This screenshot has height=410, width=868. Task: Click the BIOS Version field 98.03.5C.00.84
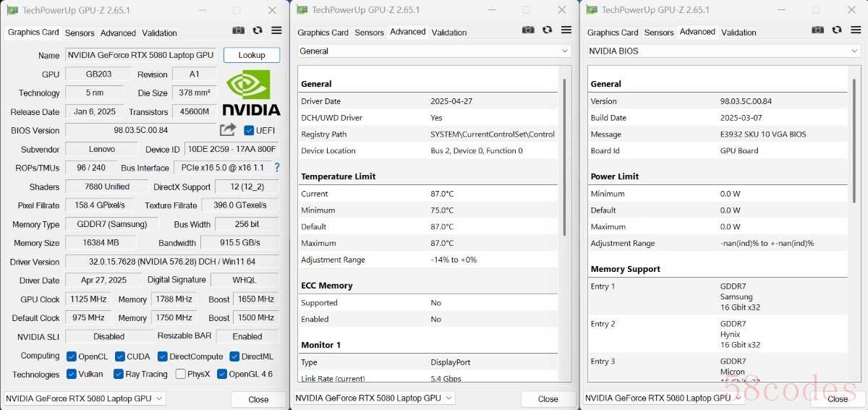[x=141, y=130]
